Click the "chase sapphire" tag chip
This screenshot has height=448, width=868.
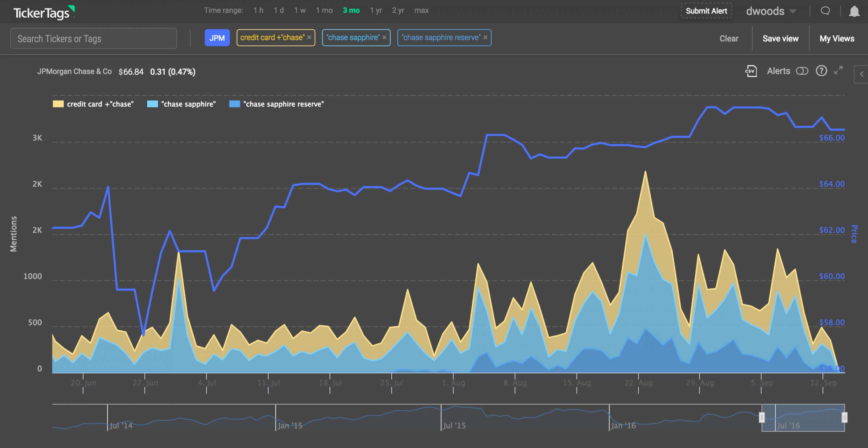click(356, 38)
